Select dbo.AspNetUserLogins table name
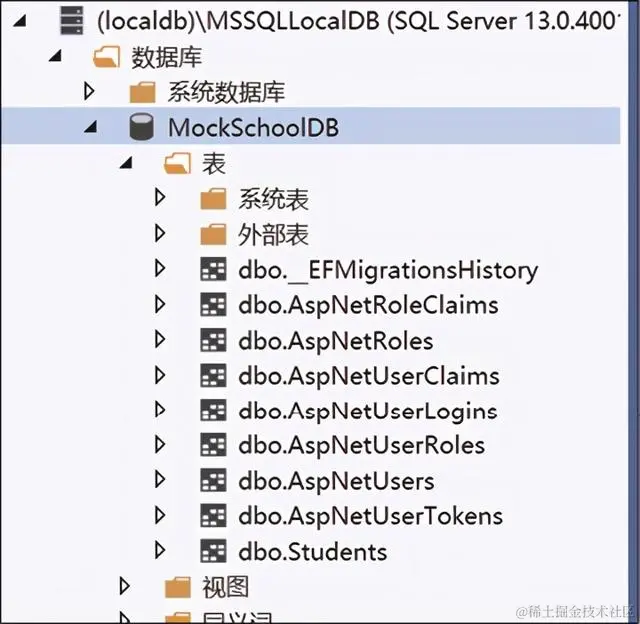 (x=368, y=412)
